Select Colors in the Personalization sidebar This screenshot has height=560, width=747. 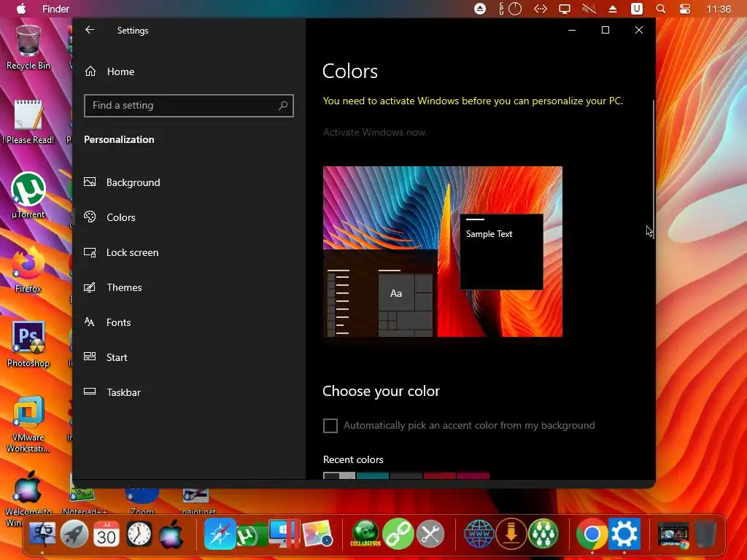[x=109, y=217]
